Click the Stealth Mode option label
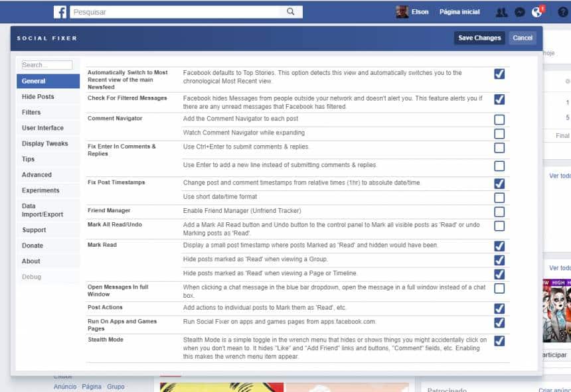Viewport: 571px width, 392px height. [106, 340]
